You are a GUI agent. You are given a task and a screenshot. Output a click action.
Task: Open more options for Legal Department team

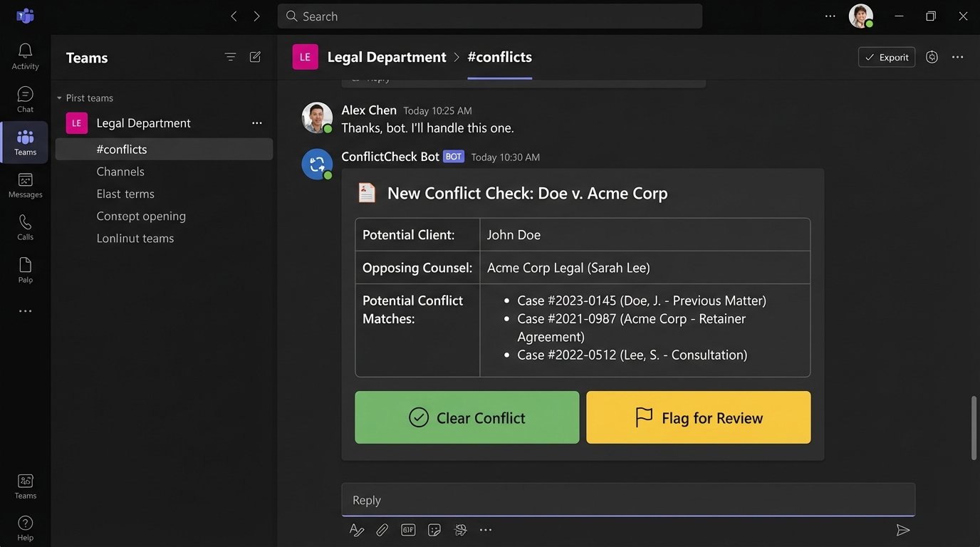pyautogui.click(x=256, y=123)
